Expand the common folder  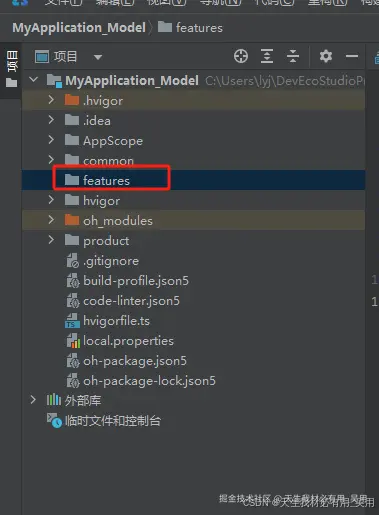tap(51, 160)
